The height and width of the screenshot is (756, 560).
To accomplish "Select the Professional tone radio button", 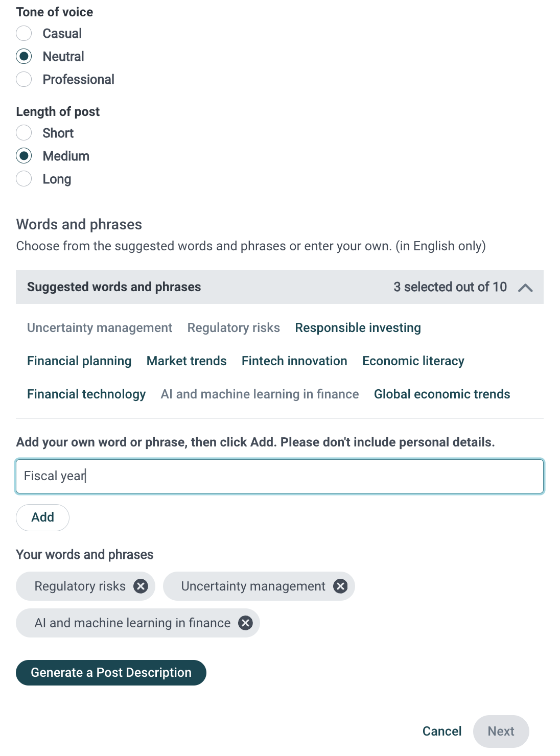I will click(x=24, y=80).
